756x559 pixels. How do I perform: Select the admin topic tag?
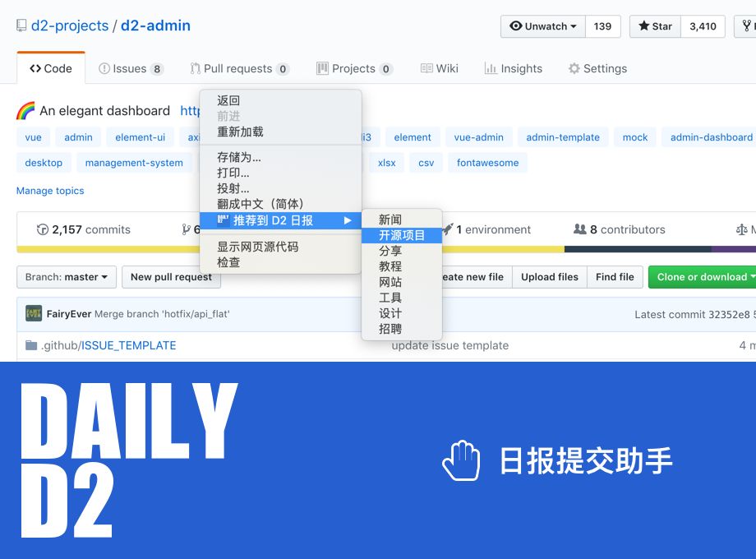click(78, 137)
